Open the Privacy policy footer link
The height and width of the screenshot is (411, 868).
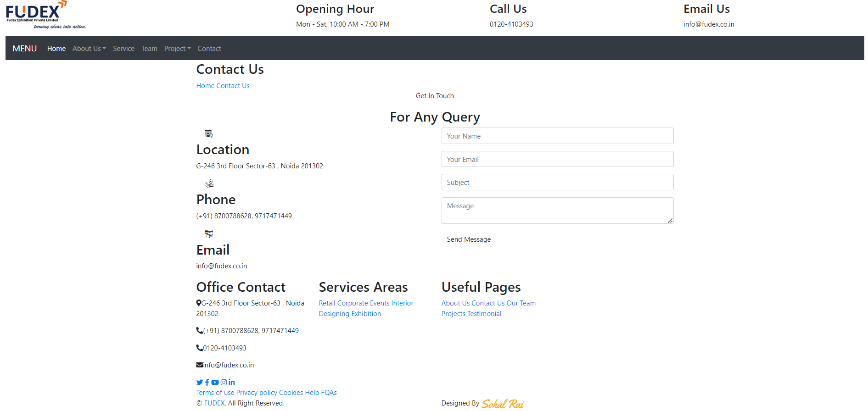click(257, 393)
